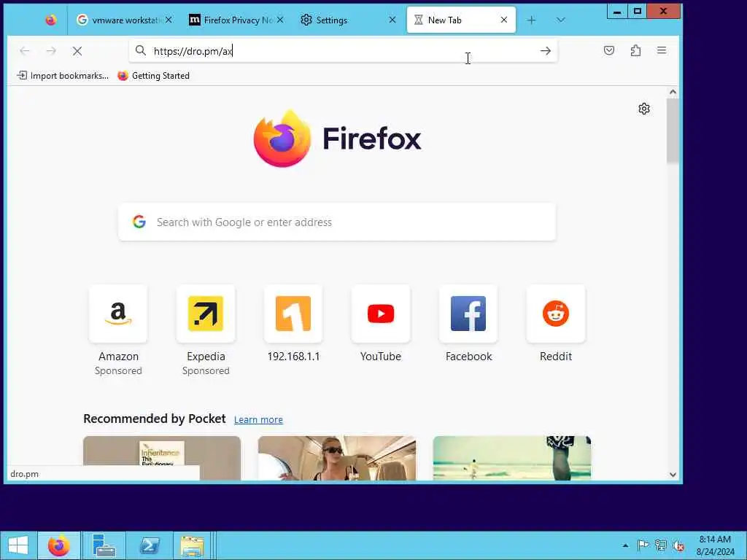Click the Search with Google box
This screenshot has height=560, width=747.
coord(337,222)
